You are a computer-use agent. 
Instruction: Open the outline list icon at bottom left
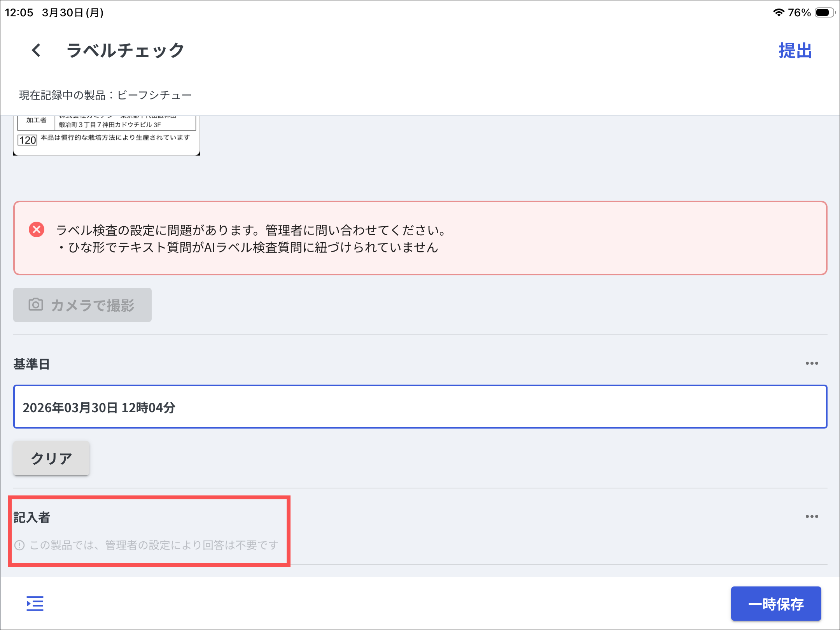[x=35, y=603]
